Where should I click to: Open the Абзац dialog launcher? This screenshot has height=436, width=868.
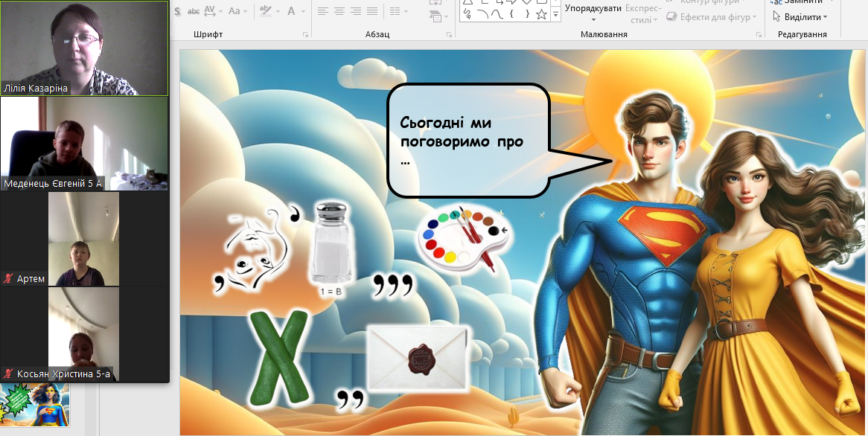(449, 34)
